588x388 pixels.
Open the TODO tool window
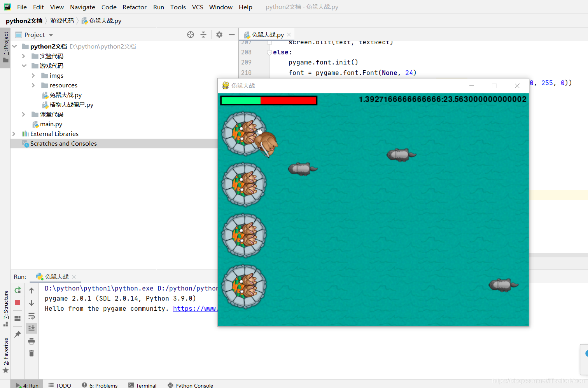[59, 385]
